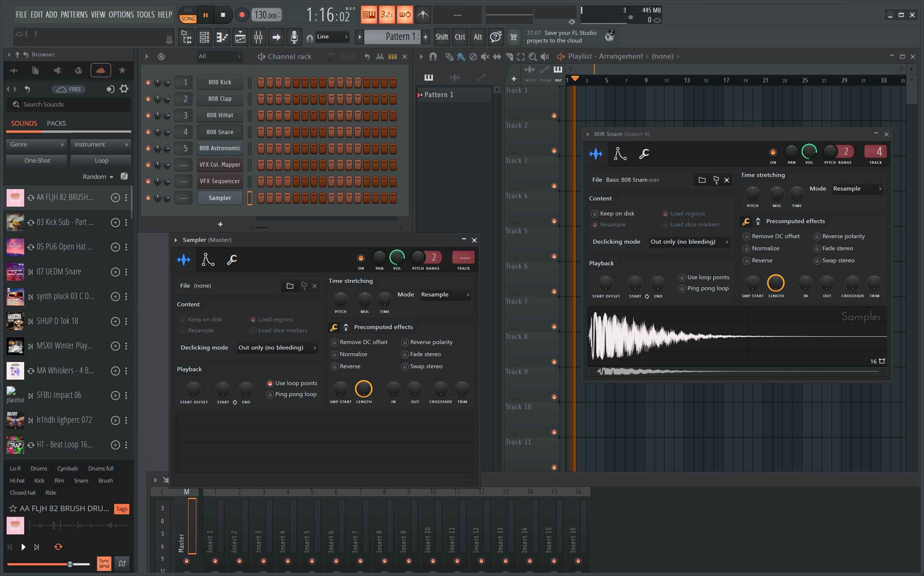Screen dimensions: 924x576
Task: Enable Remove DC offset in Sampler (Master)
Action: click(x=334, y=342)
